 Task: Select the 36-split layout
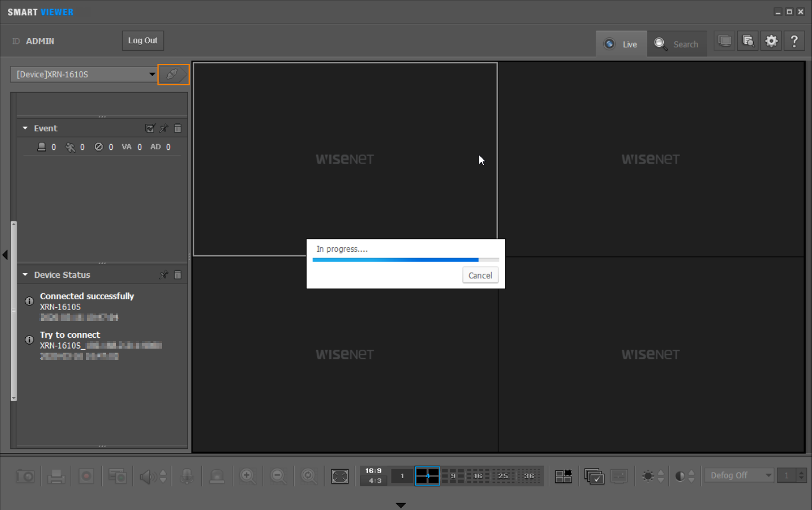(x=529, y=476)
